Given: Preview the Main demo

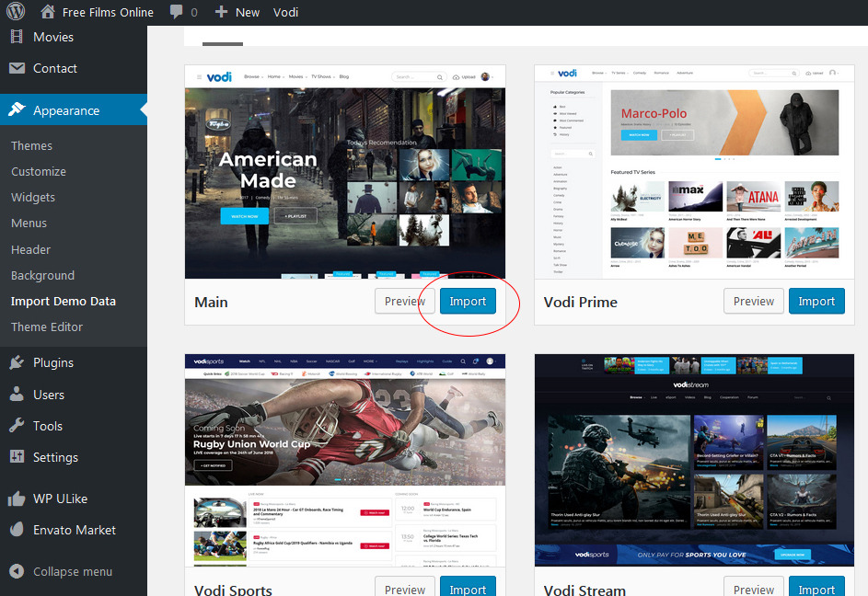Looking at the screenshot, I should [x=405, y=301].
